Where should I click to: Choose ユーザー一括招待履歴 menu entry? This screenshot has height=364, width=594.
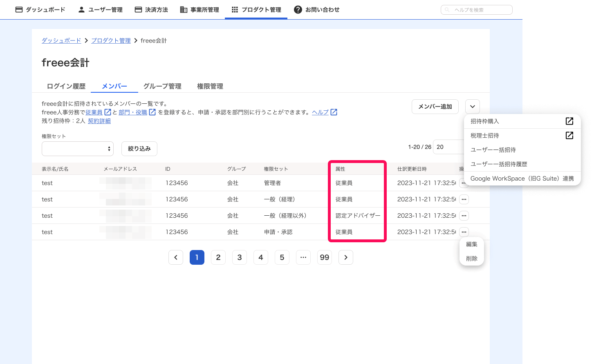point(522,164)
